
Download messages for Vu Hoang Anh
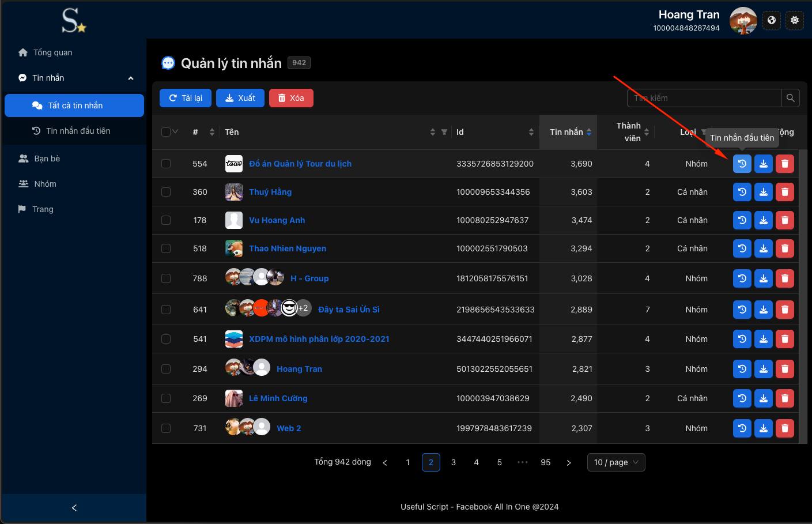(x=764, y=220)
